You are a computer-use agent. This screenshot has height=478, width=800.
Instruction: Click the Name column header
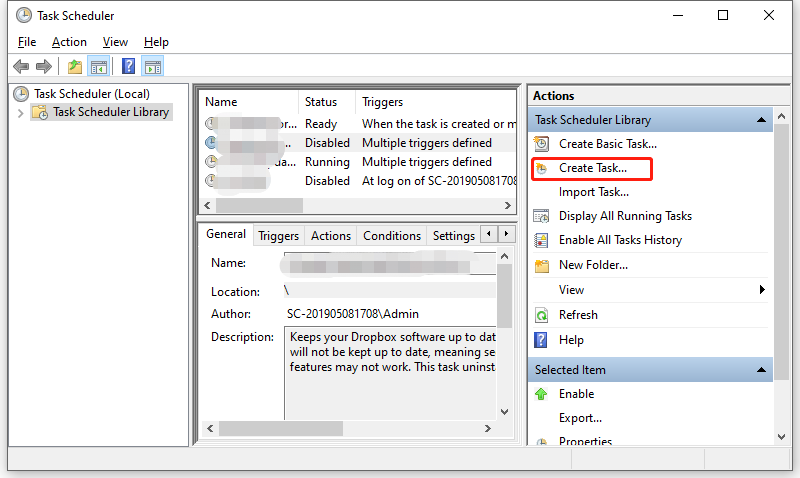tap(249, 102)
